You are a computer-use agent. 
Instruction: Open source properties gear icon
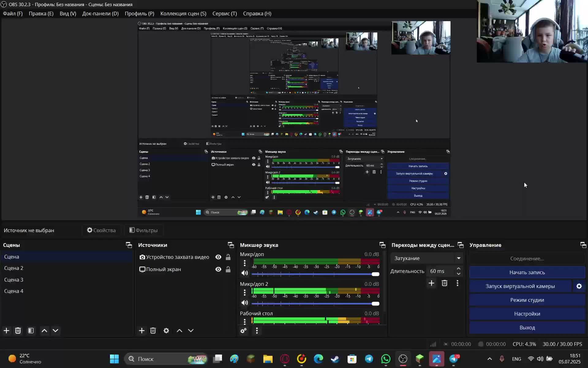(166, 331)
